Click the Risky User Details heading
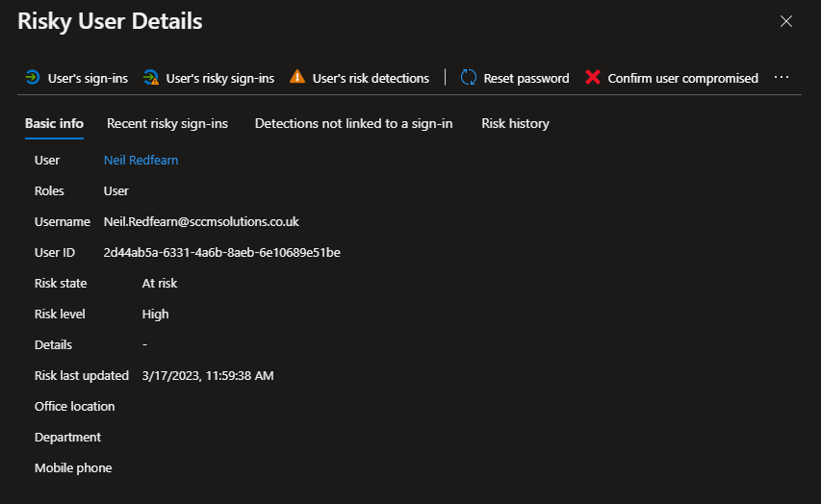This screenshot has width=821, height=504. click(110, 21)
